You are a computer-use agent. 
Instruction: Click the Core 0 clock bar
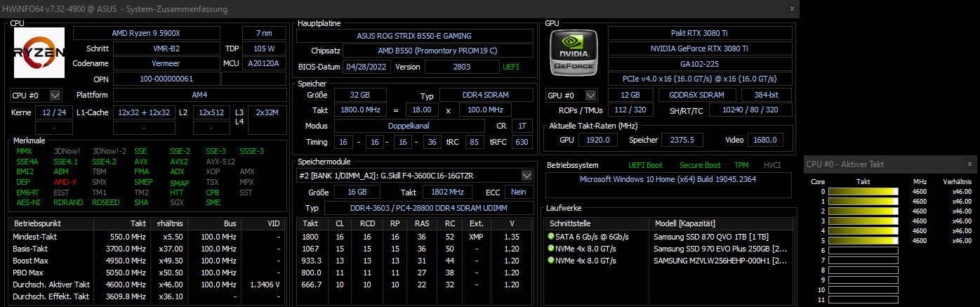coord(863,191)
